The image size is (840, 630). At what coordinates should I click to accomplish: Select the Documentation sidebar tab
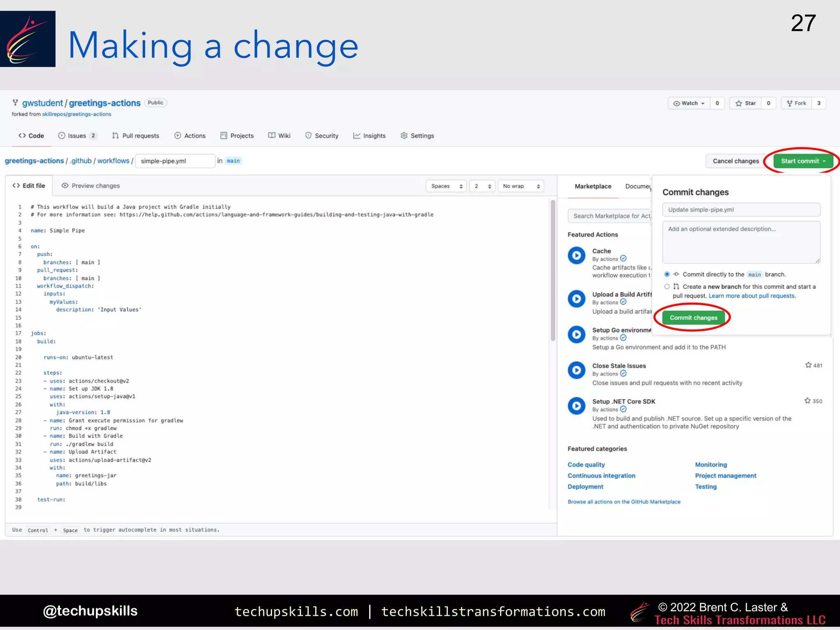point(638,187)
